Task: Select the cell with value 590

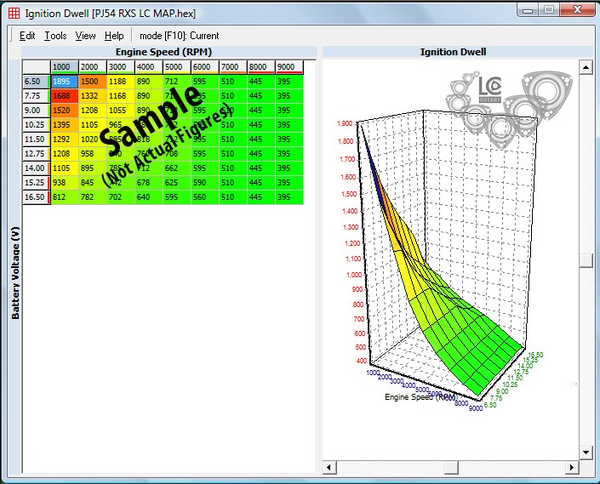Action: [205, 183]
